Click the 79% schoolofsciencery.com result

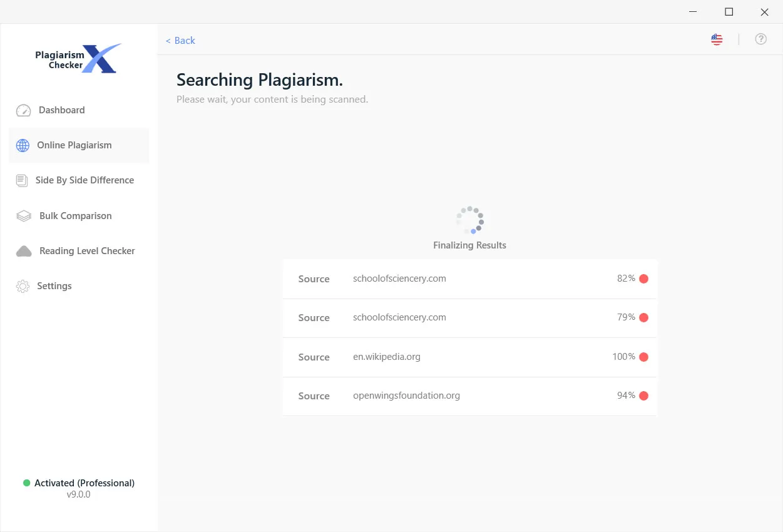click(x=469, y=317)
